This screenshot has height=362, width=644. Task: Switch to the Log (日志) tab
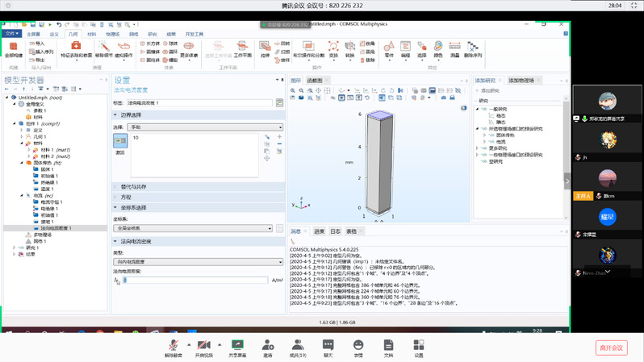[335, 231]
